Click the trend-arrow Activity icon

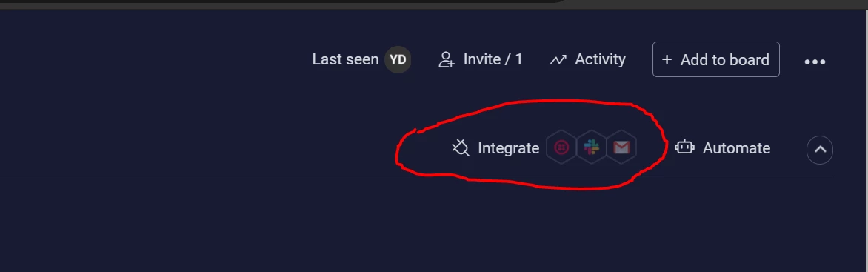(x=558, y=60)
